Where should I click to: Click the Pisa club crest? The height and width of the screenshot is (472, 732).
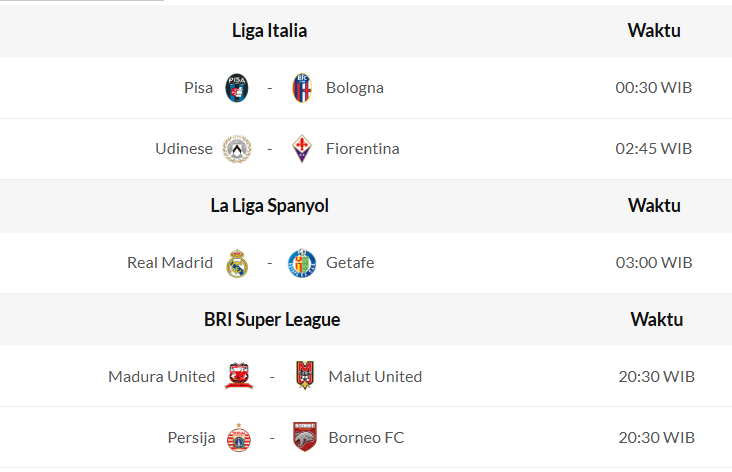coord(237,88)
